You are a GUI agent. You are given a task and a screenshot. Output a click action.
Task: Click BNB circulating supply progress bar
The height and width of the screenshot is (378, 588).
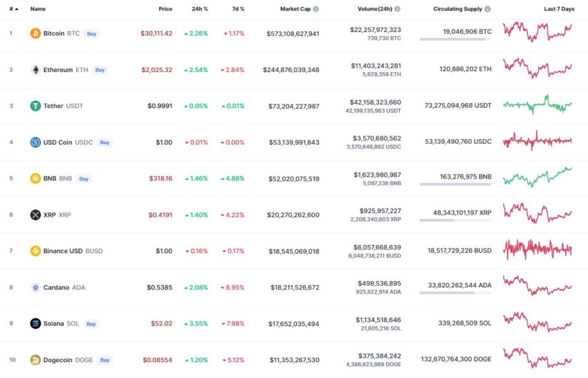(x=455, y=184)
